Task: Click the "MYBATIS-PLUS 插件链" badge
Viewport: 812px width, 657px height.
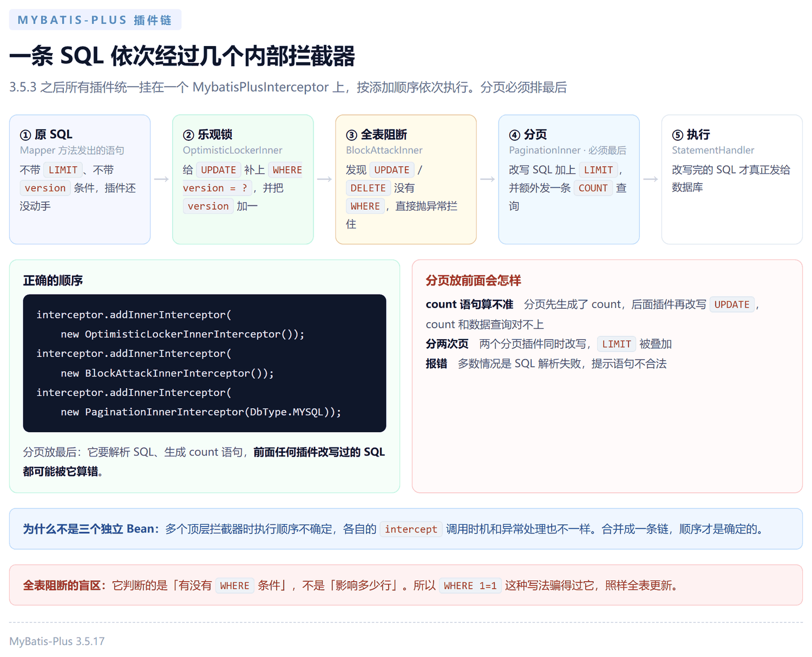Action: point(95,20)
